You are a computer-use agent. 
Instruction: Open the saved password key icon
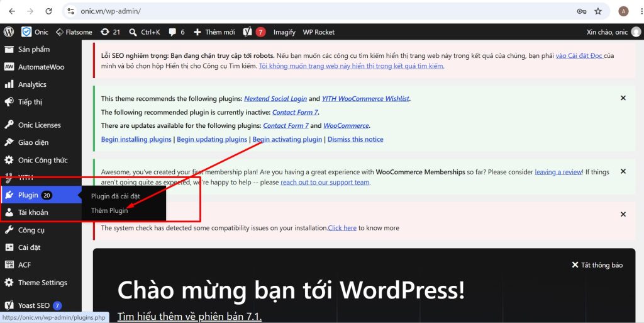click(582, 11)
